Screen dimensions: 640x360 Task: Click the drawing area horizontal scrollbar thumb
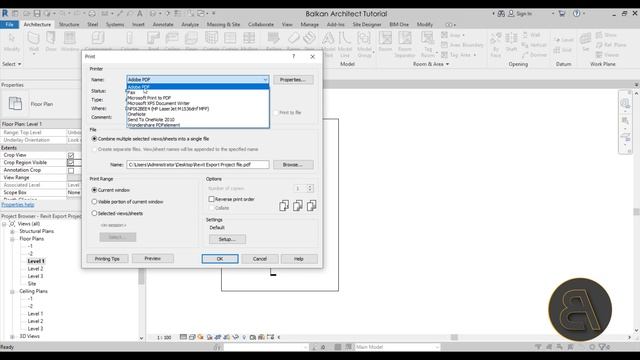(x=454, y=337)
